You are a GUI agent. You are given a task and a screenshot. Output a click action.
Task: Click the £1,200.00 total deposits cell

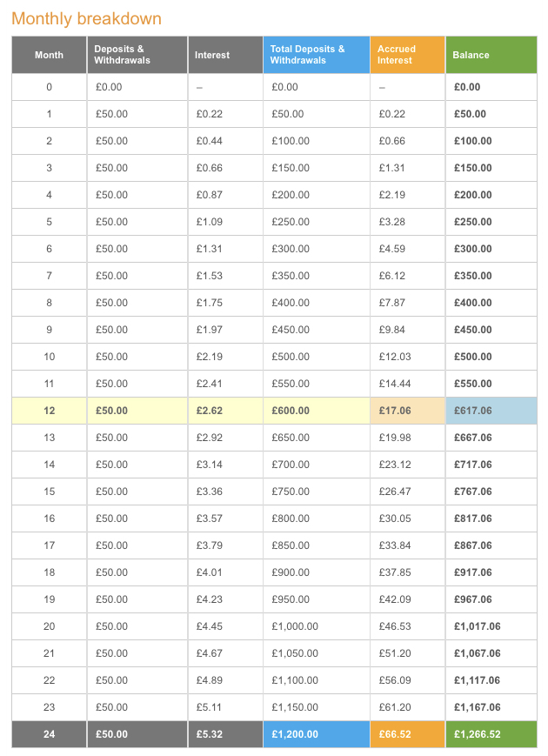[317, 734]
